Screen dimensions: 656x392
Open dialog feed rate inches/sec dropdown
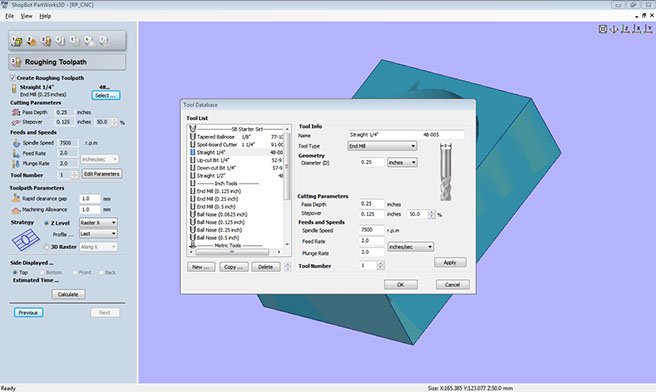pos(410,247)
